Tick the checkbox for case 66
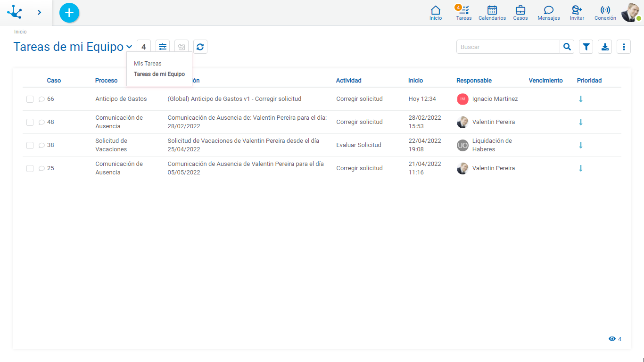The width and height of the screenshot is (644, 362). tap(30, 99)
